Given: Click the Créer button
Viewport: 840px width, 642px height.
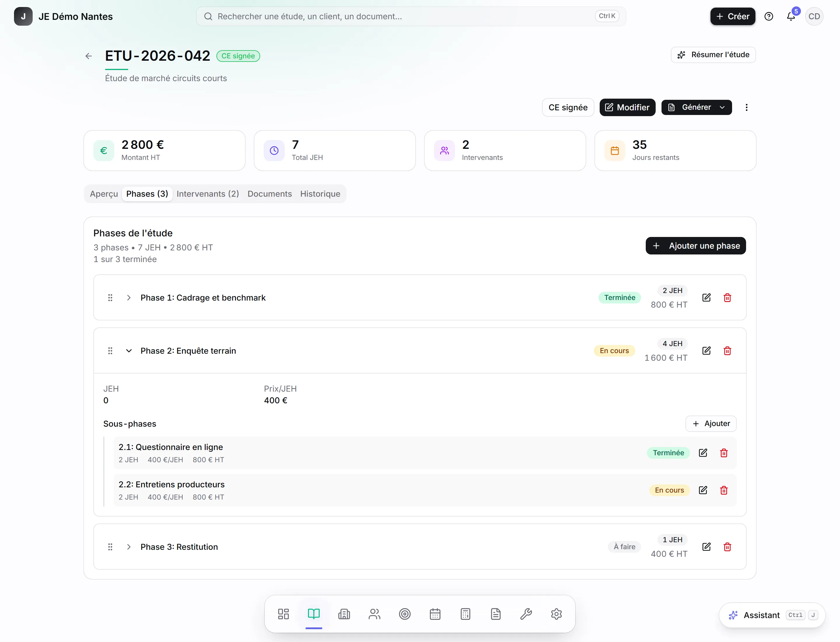Looking at the screenshot, I should pyautogui.click(x=733, y=16).
